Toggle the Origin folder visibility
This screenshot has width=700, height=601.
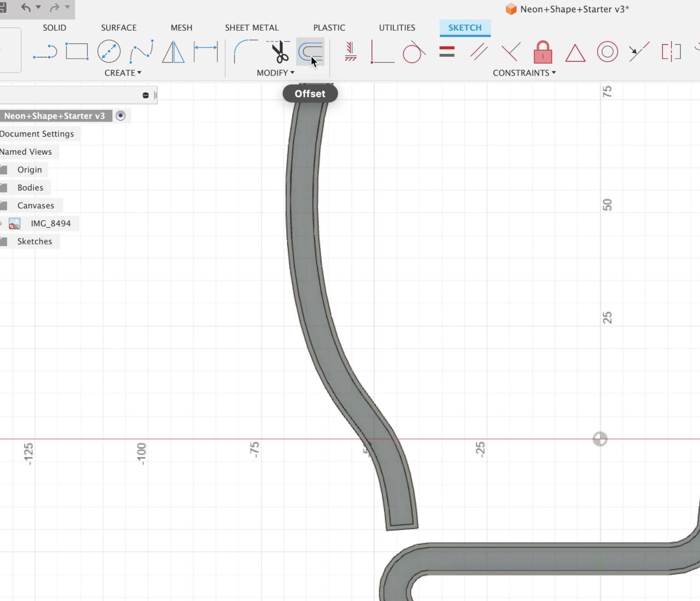point(4,169)
